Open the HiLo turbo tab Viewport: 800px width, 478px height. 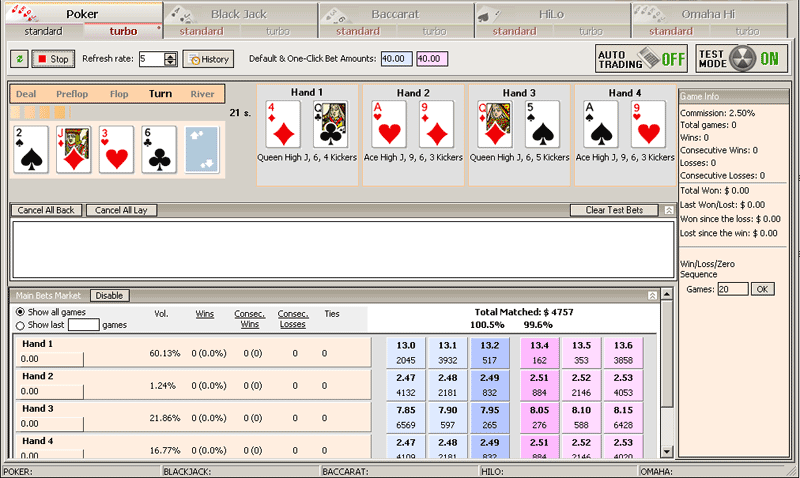[591, 32]
